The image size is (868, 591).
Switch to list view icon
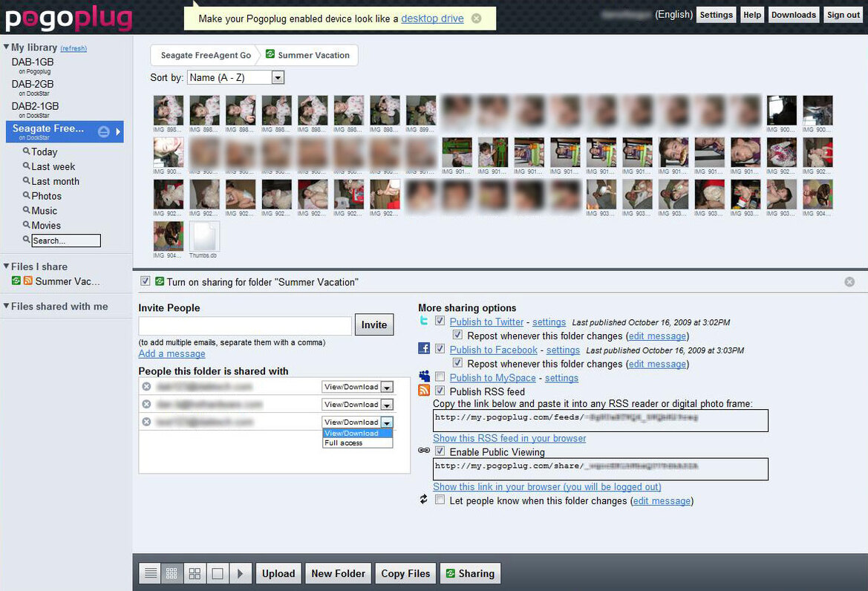click(x=151, y=573)
